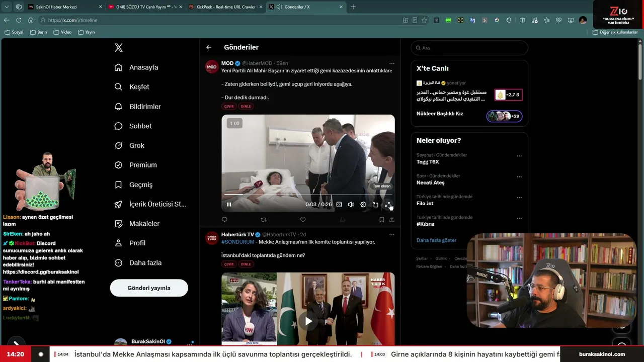Enter fullscreen with Tam ekran icon

pyautogui.click(x=387, y=205)
